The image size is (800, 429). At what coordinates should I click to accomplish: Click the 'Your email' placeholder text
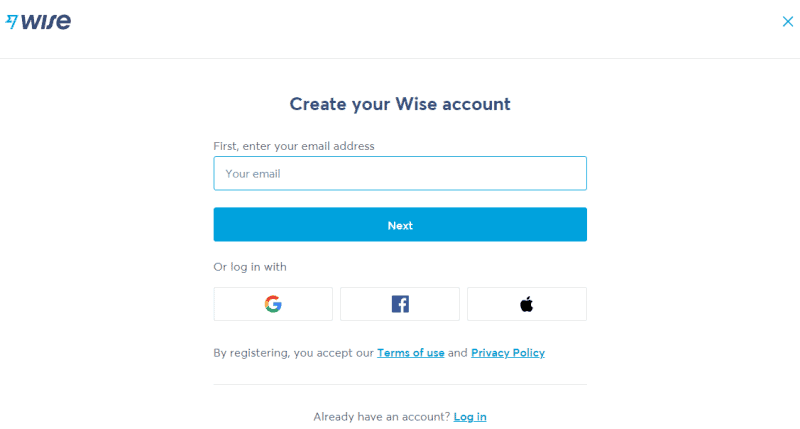click(253, 174)
